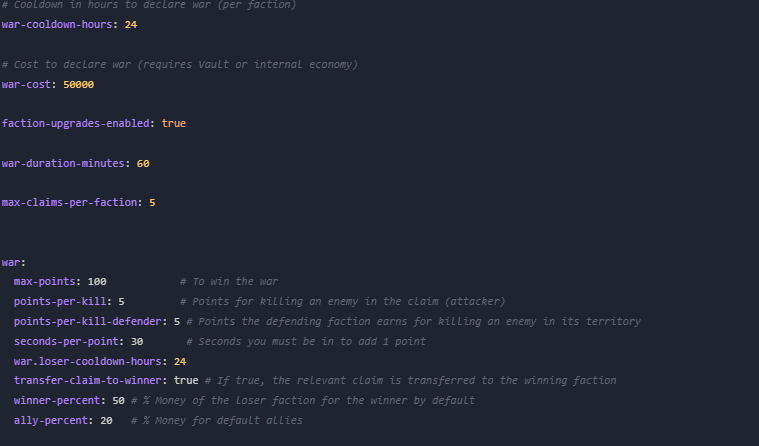Select the war-cost value 50000
This screenshot has width=759, height=446.
78,84
